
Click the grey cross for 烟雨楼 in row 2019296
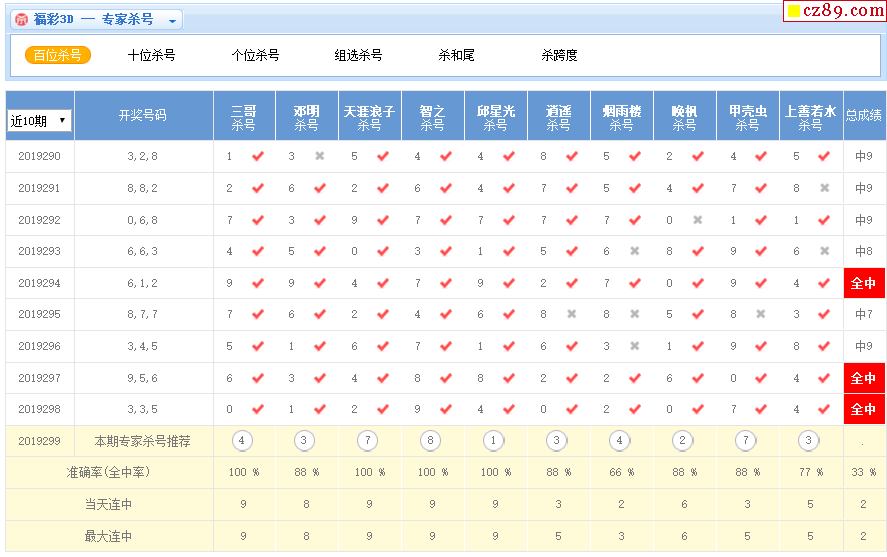tap(635, 346)
